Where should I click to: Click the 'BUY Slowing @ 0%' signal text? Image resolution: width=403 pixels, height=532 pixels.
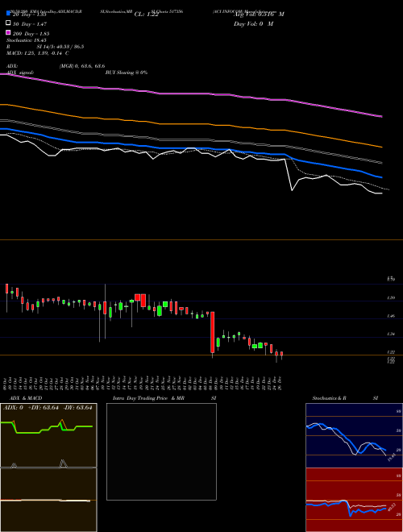coord(127,73)
